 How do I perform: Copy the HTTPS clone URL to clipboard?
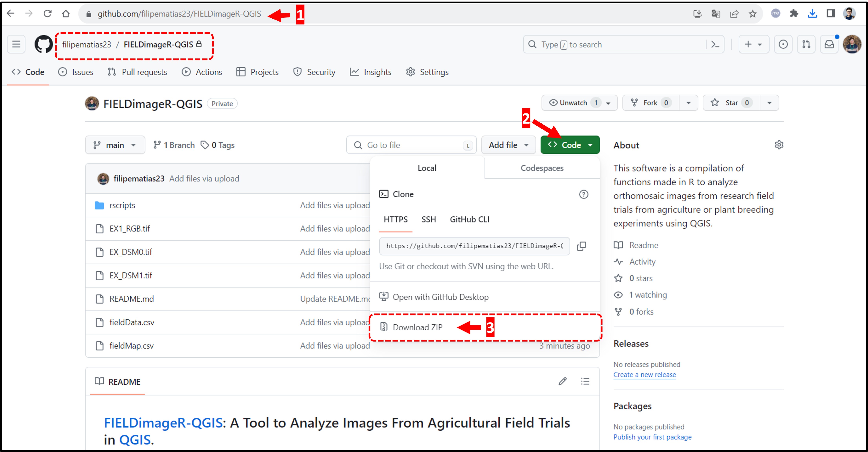(x=581, y=246)
